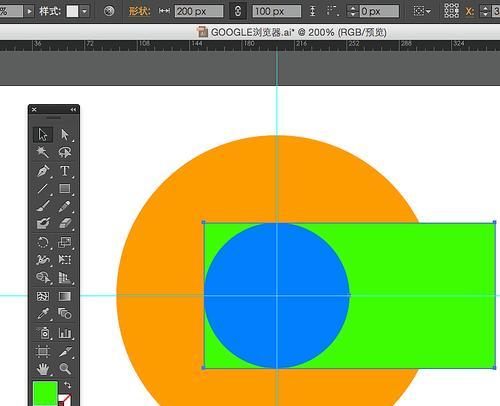Viewport: 500px width, 406px height.
Task: Open the align-to selection dropdown
Action: (x=422, y=11)
